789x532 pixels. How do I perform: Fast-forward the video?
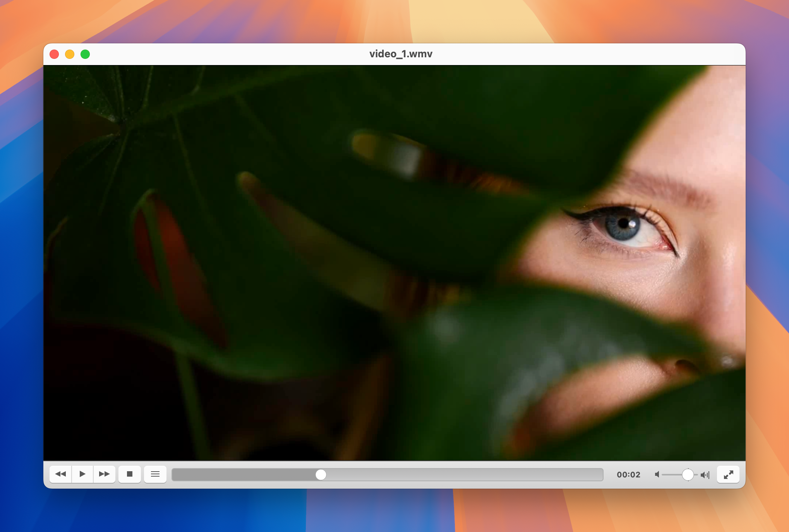coord(104,474)
